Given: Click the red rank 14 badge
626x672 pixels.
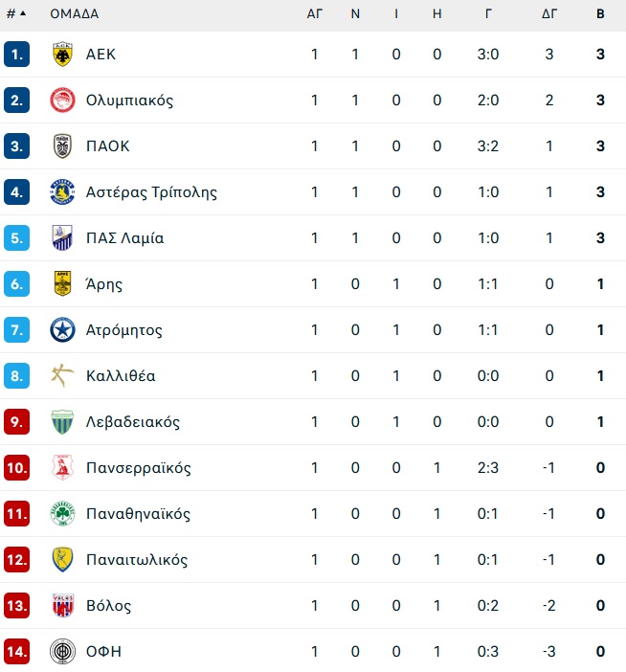Looking at the screenshot, I should click(x=16, y=652).
